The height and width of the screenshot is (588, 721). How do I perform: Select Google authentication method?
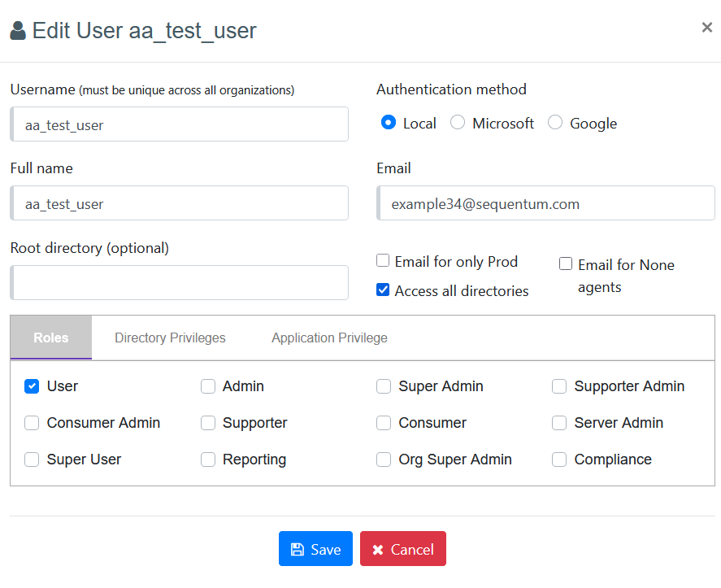(555, 123)
